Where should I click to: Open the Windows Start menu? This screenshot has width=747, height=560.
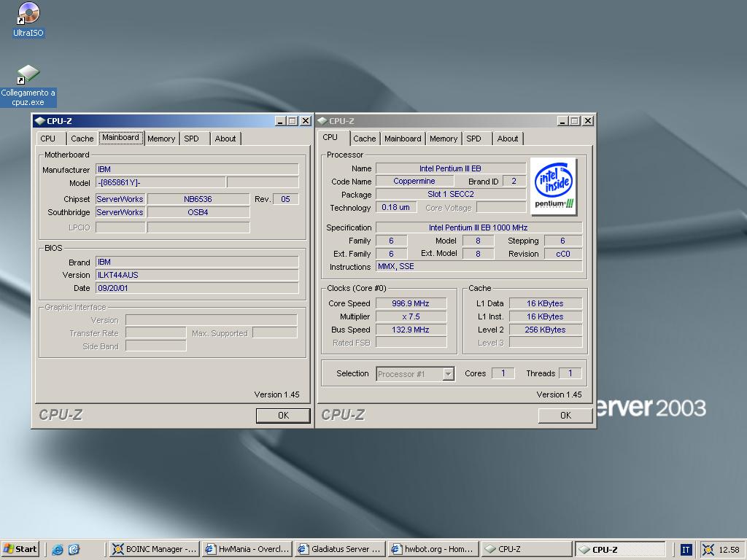20,549
